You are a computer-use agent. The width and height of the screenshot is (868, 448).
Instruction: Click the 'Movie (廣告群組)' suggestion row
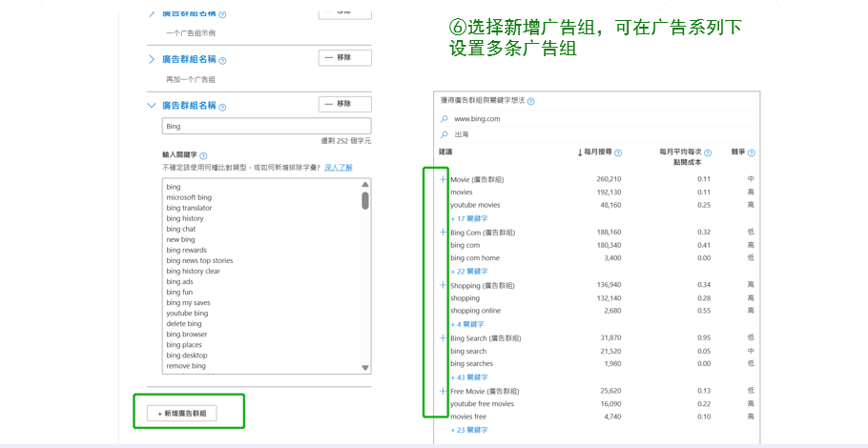pyautogui.click(x=477, y=180)
